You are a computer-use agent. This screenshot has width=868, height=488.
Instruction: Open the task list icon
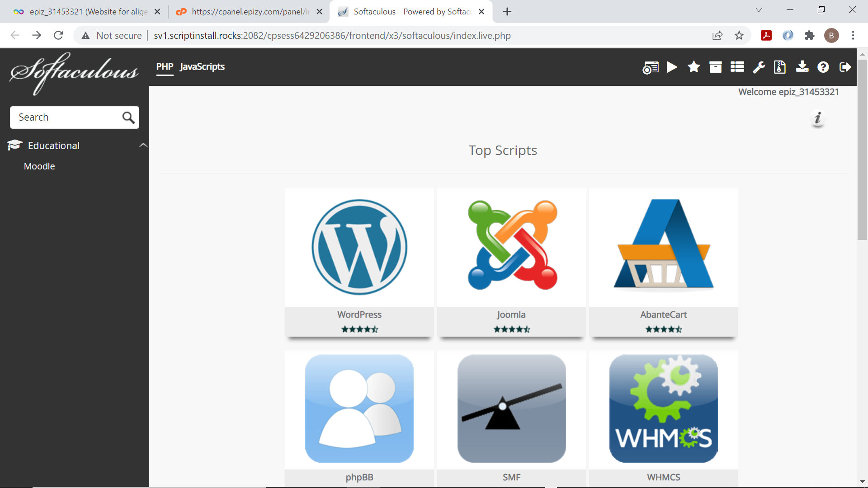[737, 67]
